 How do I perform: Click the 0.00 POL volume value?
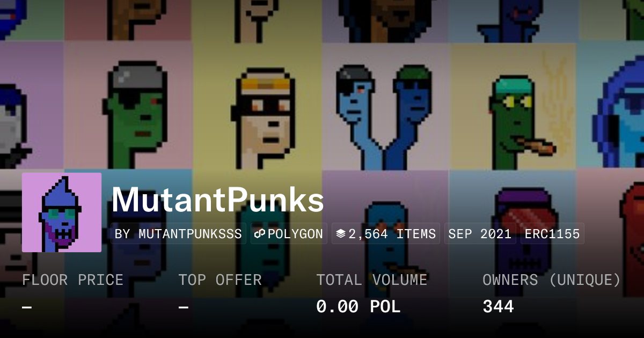358,307
